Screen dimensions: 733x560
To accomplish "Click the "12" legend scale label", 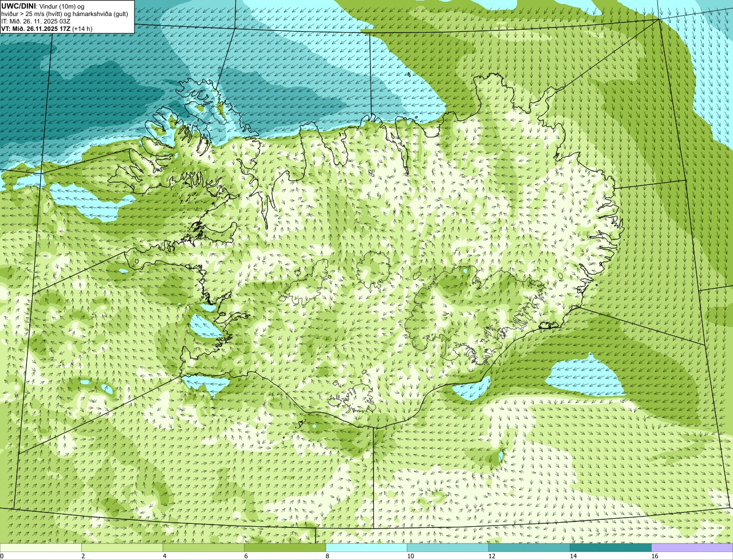I will click(492, 556).
